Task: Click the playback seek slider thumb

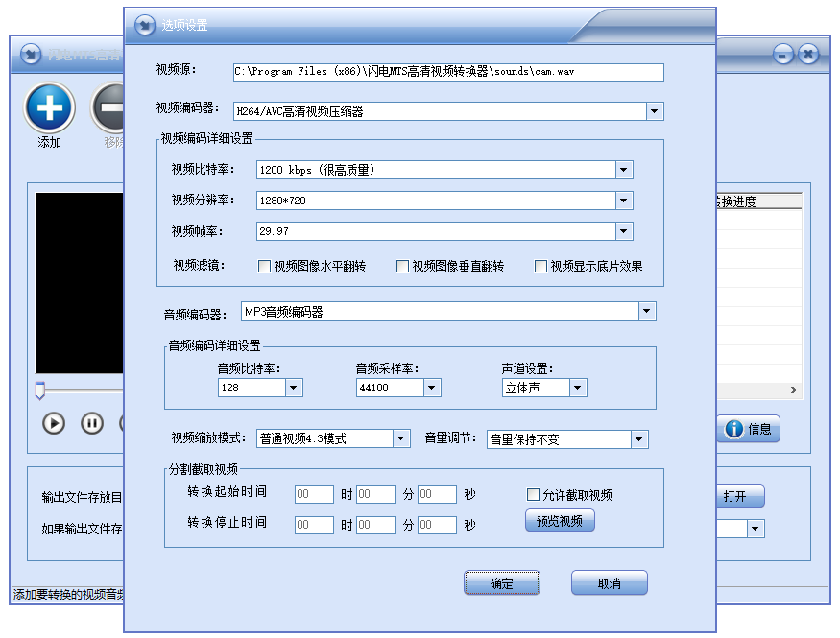Action: click(x=39, y=390)
